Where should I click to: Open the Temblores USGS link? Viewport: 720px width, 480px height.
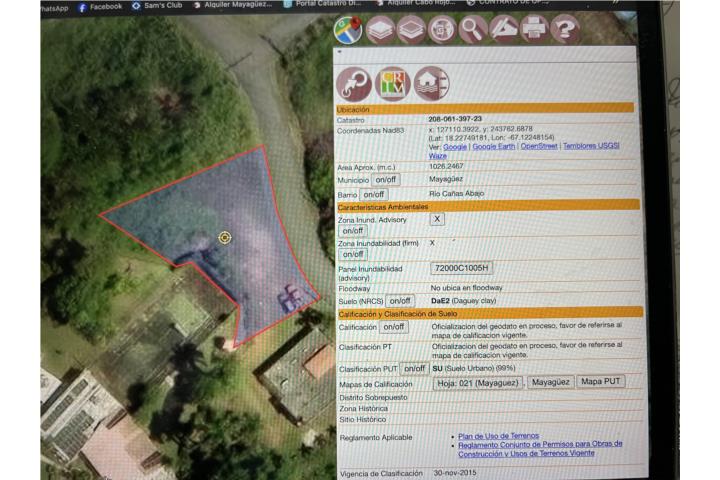pyautogui.click(x=591, y=146)
